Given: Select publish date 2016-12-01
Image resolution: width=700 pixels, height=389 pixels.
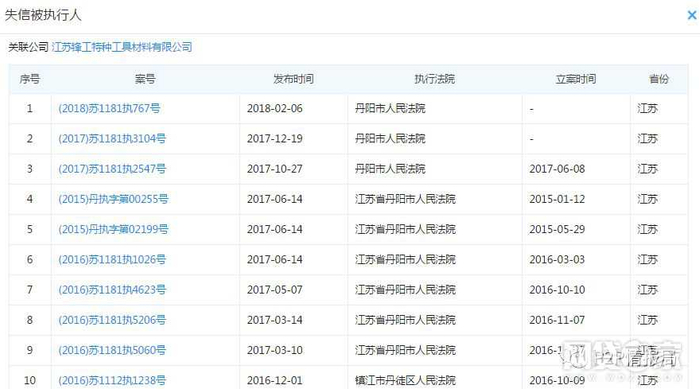Looking at the screenshot, I should [x=275, y=381].
